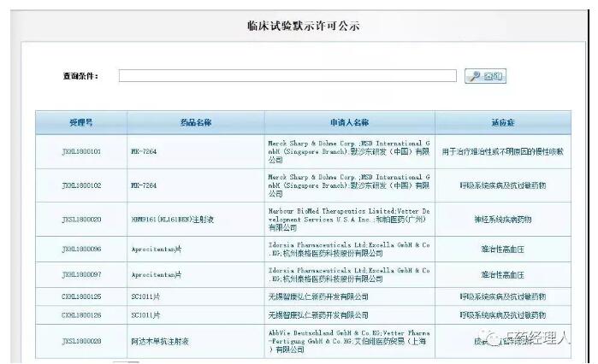Select acceptance number JXHL1800101
The image size is (598, 364).
pyautogui.click(x=81, y=151)
